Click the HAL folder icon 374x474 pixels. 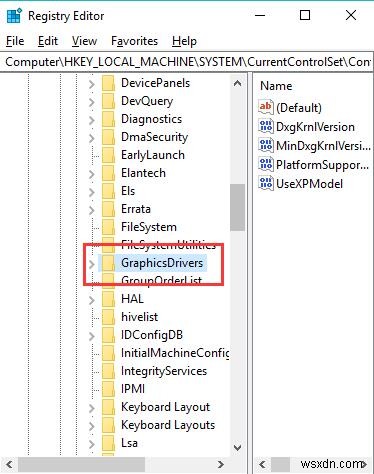pyautogui.click(x=108, y=299)
